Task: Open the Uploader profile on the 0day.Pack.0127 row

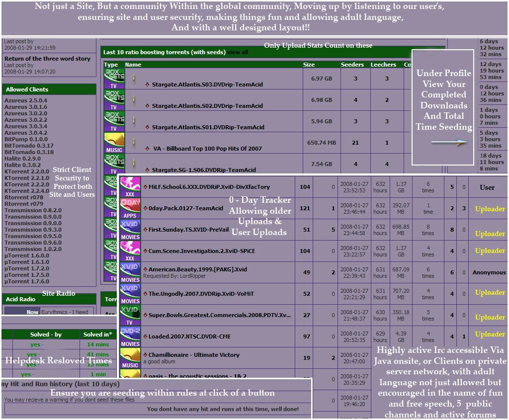Action: click(x=490, y=209)
